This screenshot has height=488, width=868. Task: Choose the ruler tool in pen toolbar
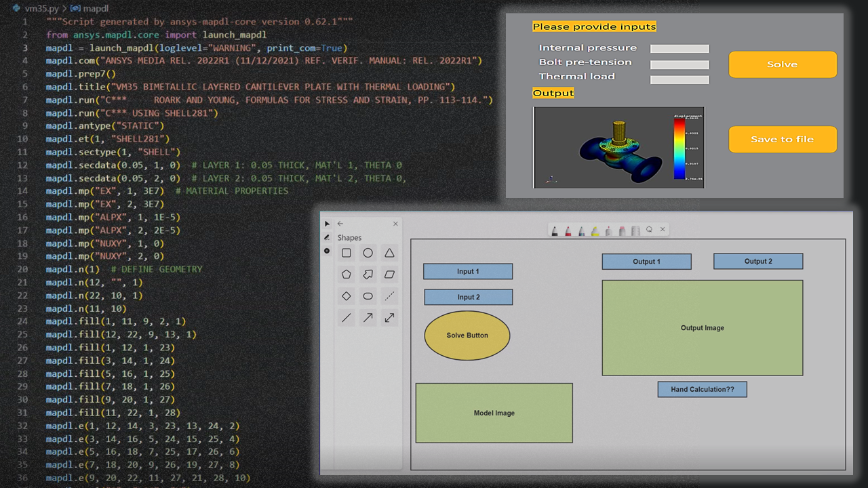[x=635, y=230]
